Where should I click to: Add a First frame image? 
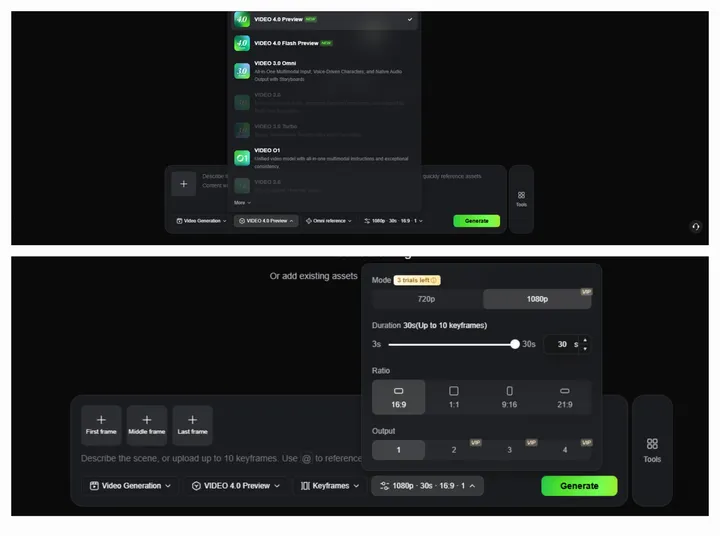[101, 425]
